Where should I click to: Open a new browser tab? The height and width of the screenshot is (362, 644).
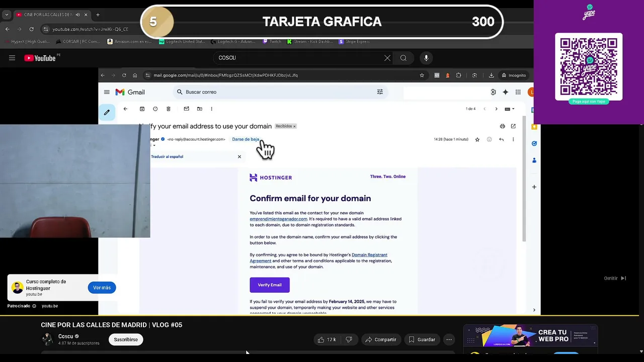coord(98,15)
